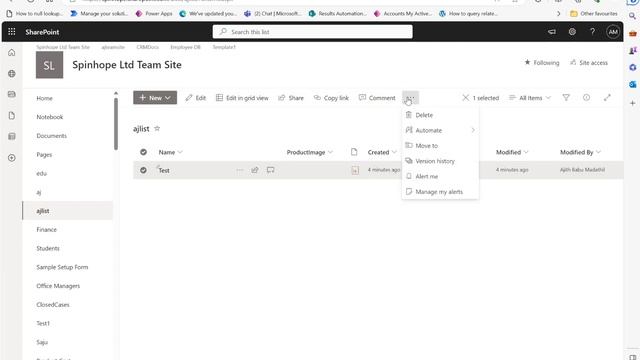Click Share in the command bar

[x=291, y=98]
